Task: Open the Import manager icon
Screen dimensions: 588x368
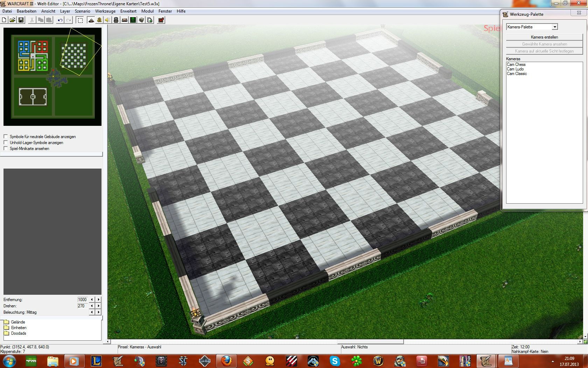Action: click(150, 20)
